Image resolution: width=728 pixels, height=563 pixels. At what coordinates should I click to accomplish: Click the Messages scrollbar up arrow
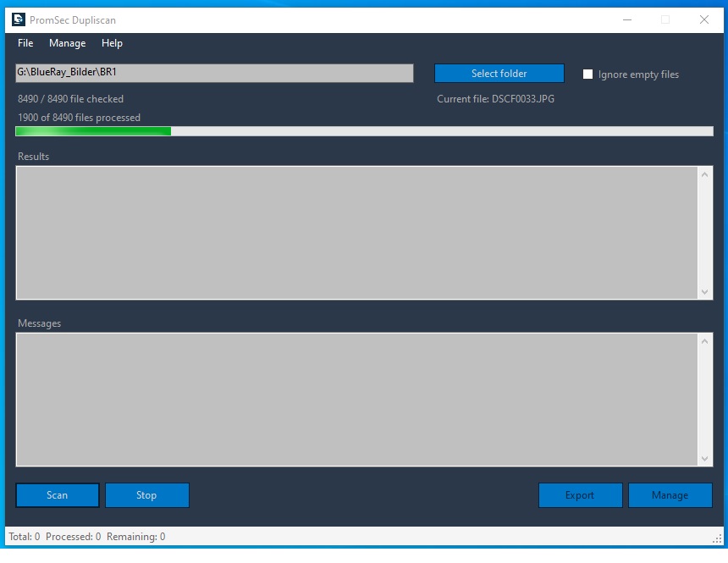pyautogui.click(x=705, y=341)
